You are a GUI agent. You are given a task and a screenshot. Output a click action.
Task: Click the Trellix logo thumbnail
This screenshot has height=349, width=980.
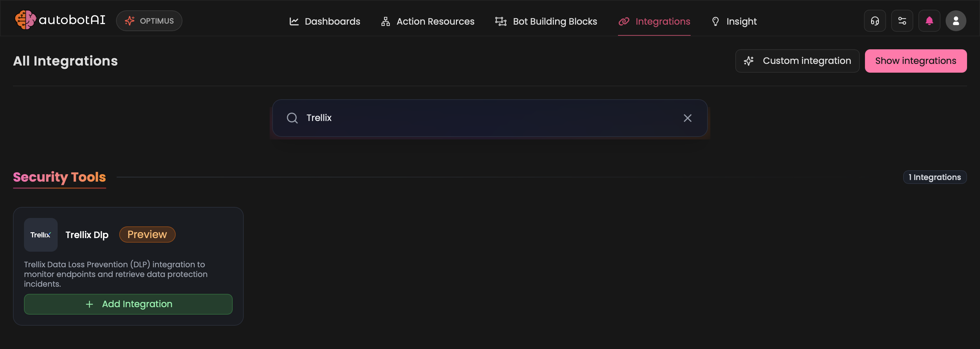click(x=41, y=235)
